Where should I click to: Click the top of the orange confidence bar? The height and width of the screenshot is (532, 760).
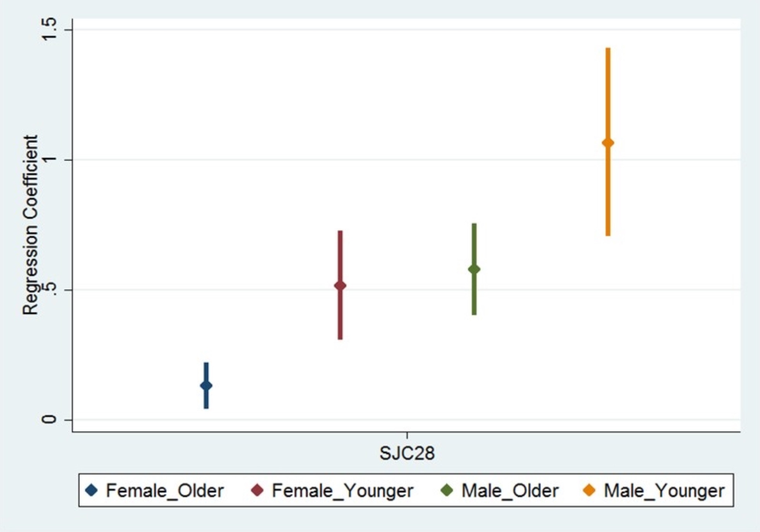(x=608, y=49)
